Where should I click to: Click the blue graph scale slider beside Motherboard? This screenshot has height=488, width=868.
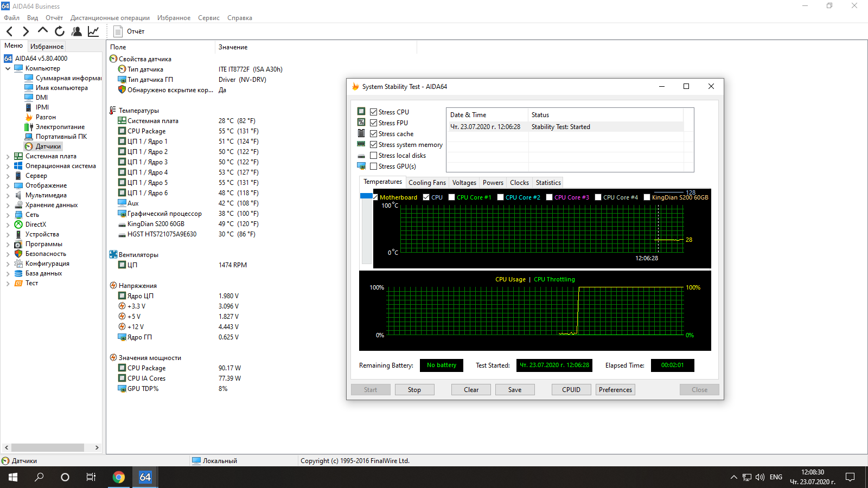tap(366, 196)
